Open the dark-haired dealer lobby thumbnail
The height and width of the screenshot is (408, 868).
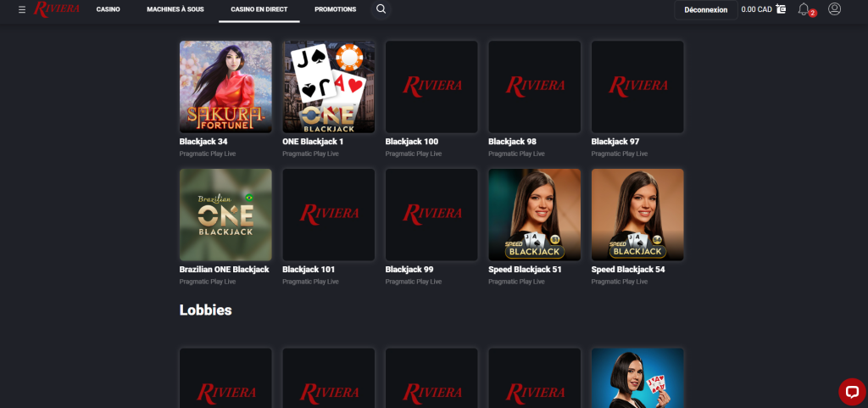[637, 378]
